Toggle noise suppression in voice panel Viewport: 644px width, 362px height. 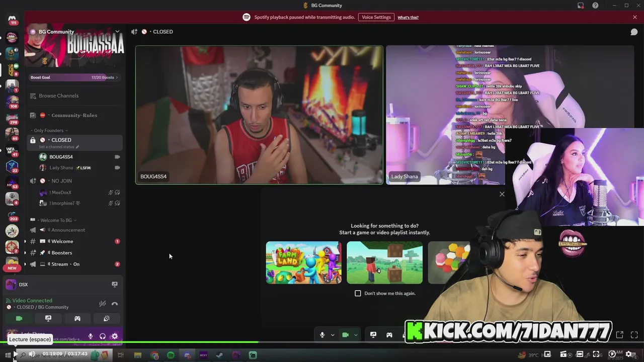[x=103, y=304]
